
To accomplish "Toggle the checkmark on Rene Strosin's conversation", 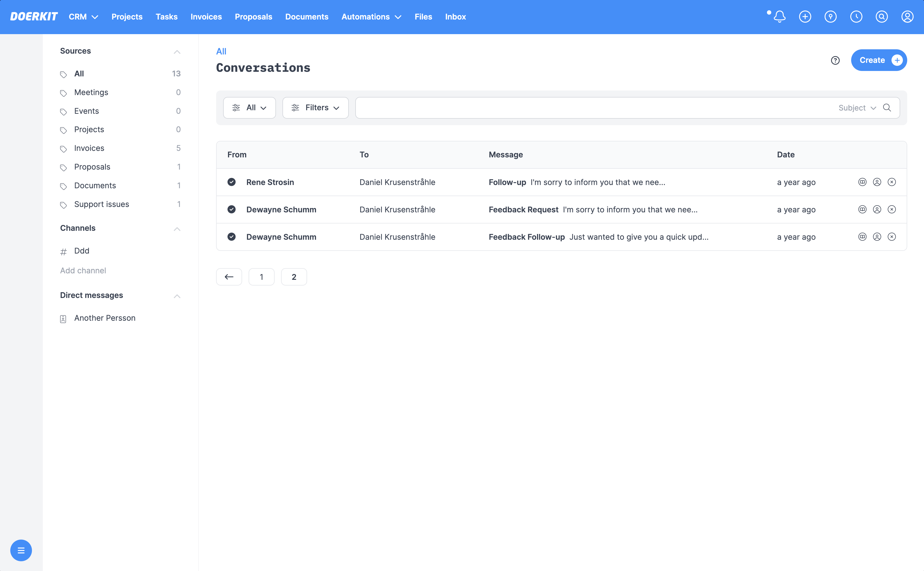I will coord(231,182).
